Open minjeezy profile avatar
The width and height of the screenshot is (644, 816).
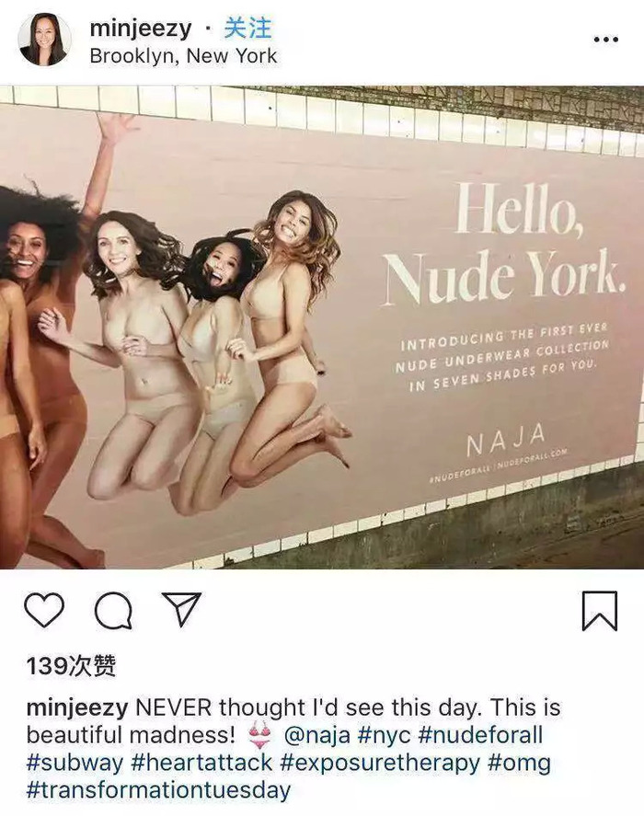(x=44, y=40)
